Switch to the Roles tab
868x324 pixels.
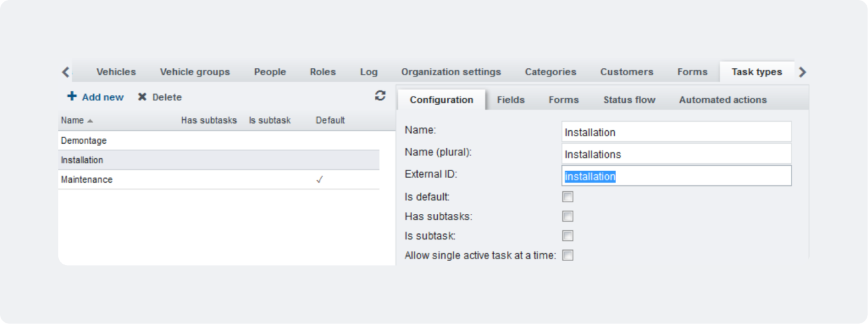(x=323, y=72)
